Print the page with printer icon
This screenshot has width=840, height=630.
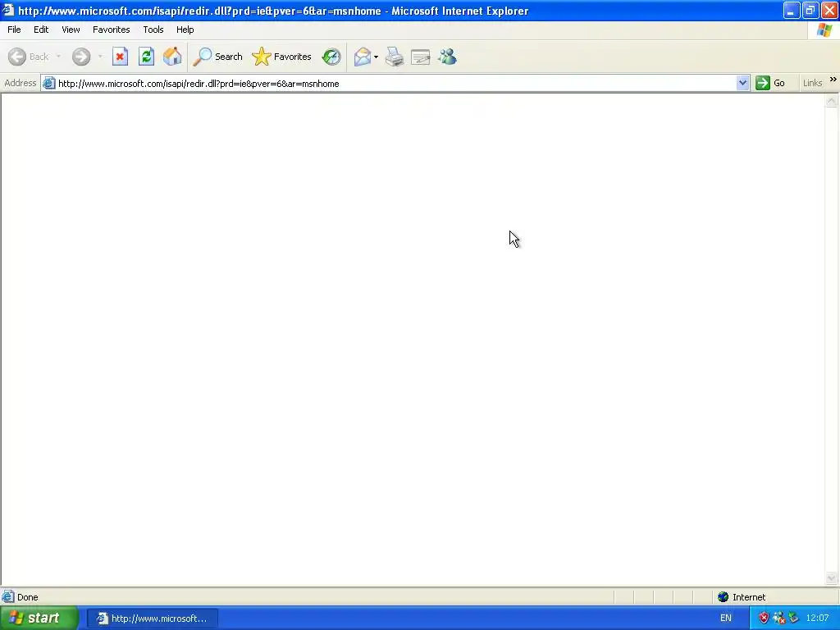(x=395, y=57)
